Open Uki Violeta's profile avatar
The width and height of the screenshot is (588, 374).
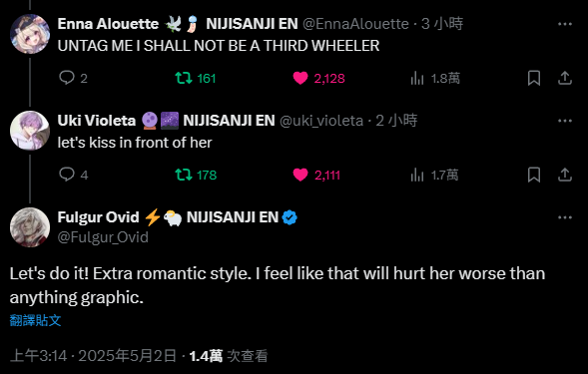30,131
